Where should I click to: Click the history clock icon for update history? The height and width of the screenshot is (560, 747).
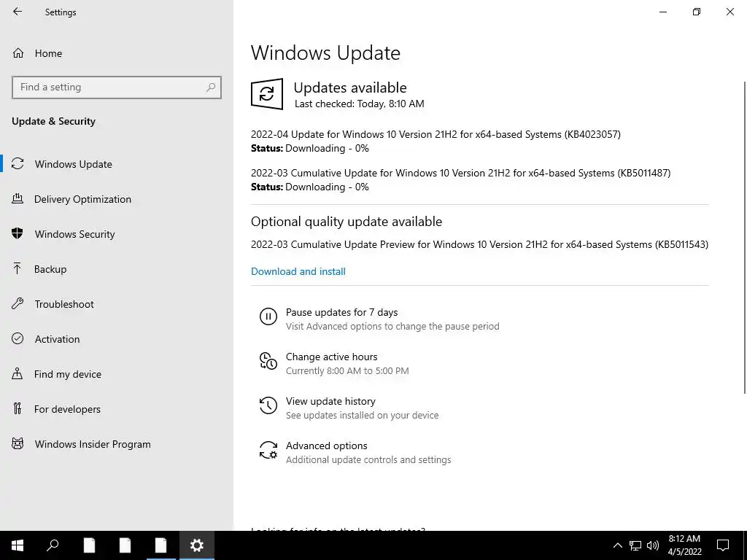[x=268, y=405]
